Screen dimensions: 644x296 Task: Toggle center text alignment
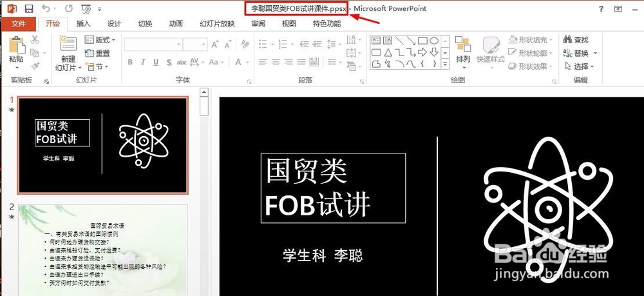point(276,63)
